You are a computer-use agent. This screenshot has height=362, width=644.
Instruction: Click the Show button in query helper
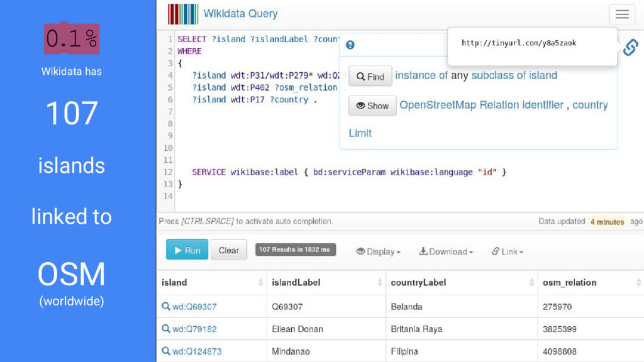click(372, 106)
